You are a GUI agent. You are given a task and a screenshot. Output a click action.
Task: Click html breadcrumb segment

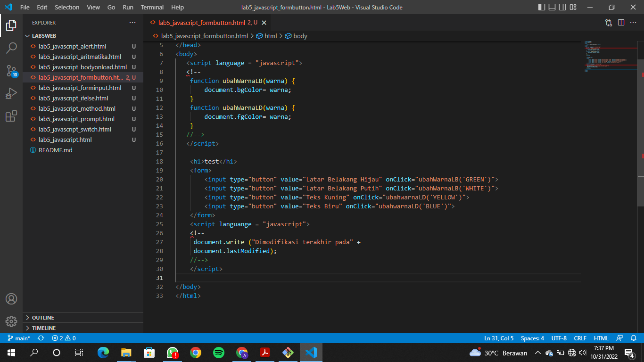[x=267, y=36]
